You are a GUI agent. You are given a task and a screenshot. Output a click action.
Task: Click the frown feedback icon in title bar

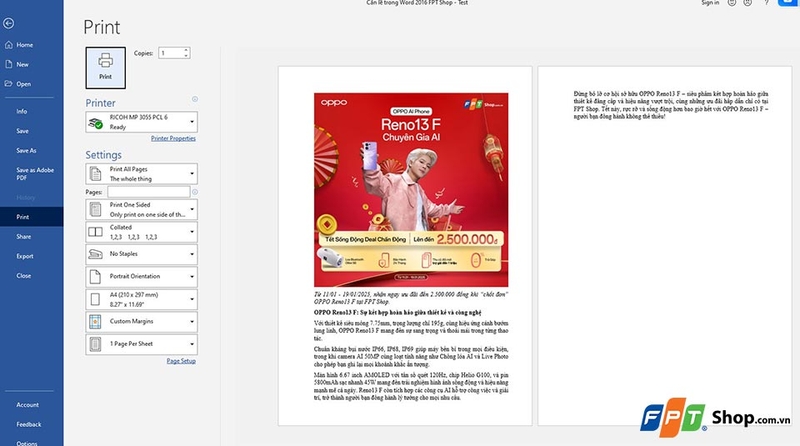click(747, 3)
